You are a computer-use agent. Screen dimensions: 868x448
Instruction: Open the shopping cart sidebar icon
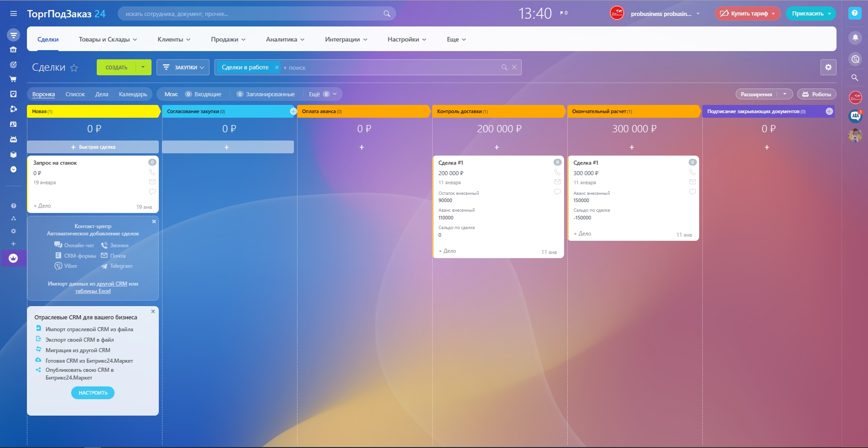(x=13, y=79)
